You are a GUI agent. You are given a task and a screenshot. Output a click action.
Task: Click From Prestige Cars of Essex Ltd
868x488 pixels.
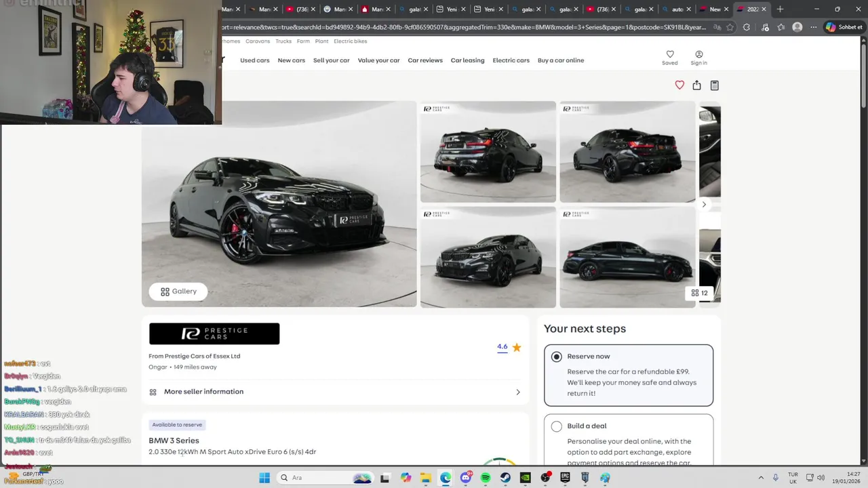(195, 356)
